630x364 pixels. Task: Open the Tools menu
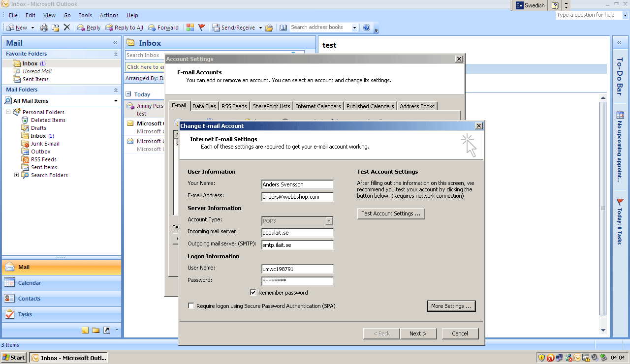click(85, 16)
